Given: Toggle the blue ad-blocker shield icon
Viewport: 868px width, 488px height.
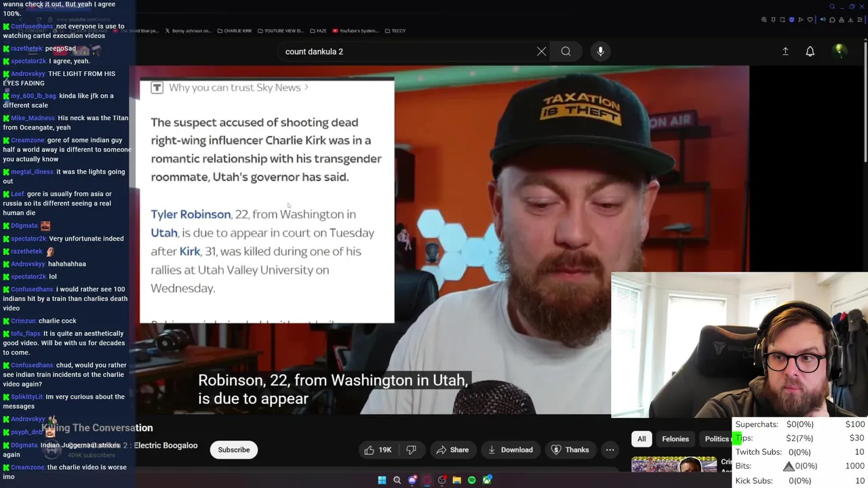Looking at the screenshot, I should pos(791,20).
